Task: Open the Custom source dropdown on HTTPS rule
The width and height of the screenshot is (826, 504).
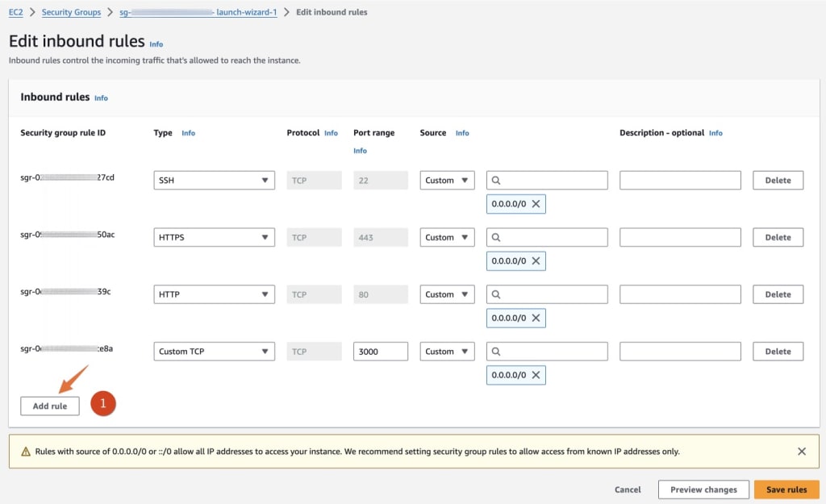Action: click(x=446, y=236)
